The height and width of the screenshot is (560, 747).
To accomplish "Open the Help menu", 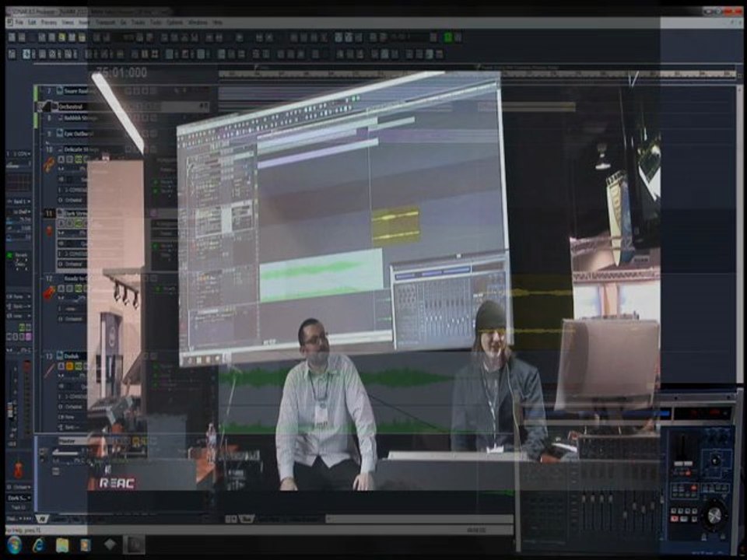I will coord(217,23).
